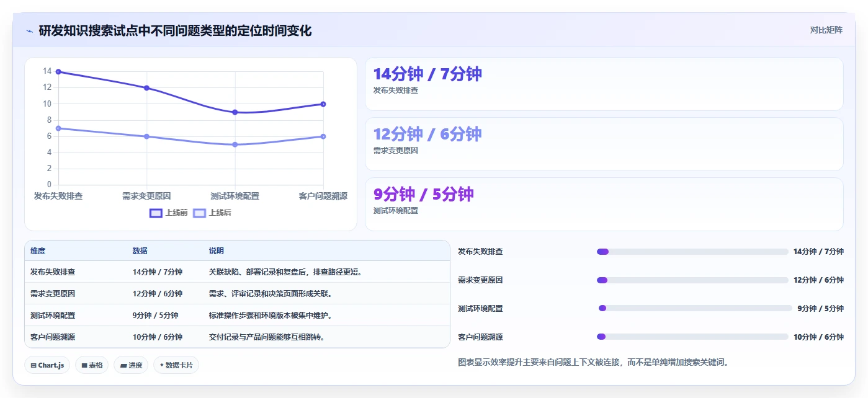This screenshot has width=868, height=398.
Task: Toggle the 上线后 legend item
Action: [x=212, y=213]
